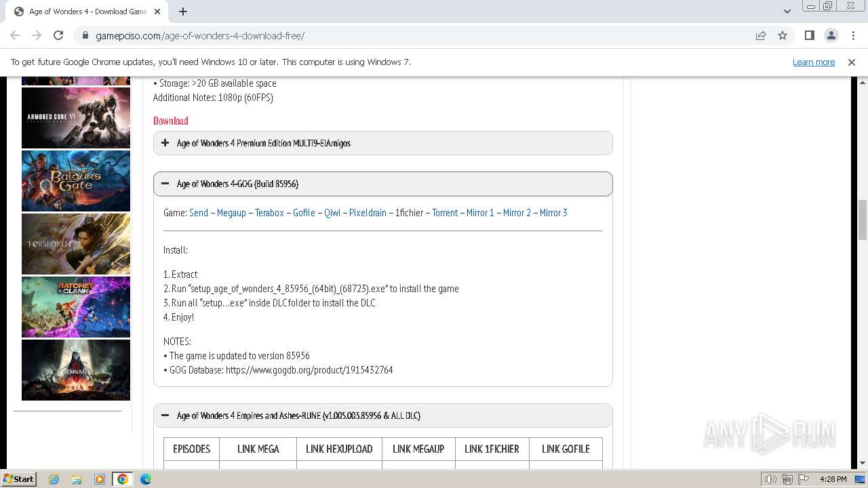Go forward in browser history

coord(37,35)
